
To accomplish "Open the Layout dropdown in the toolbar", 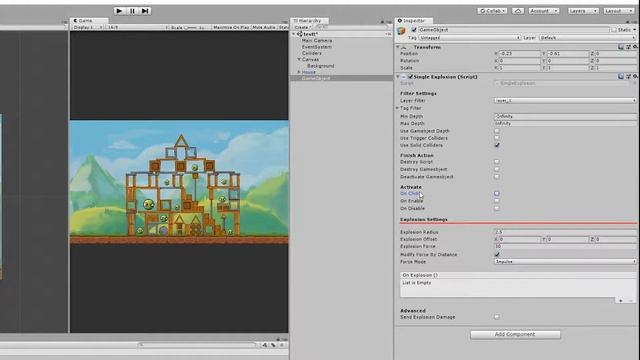I will [618, 11].
